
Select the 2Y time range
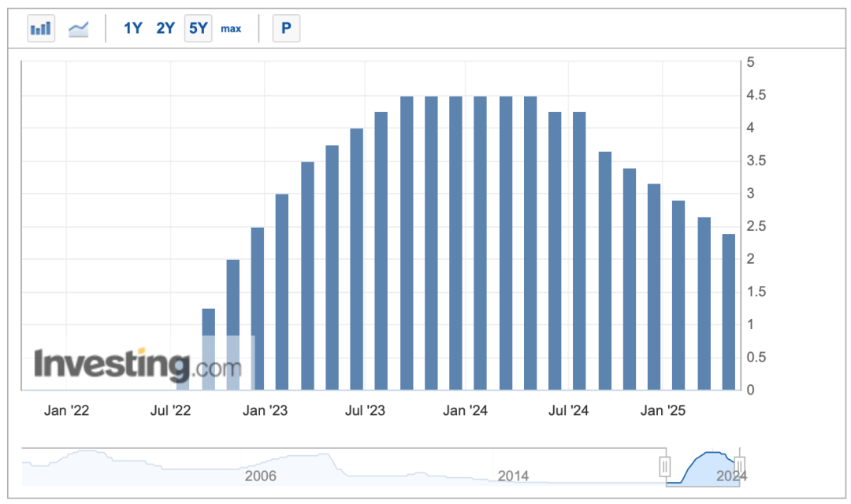165,29
